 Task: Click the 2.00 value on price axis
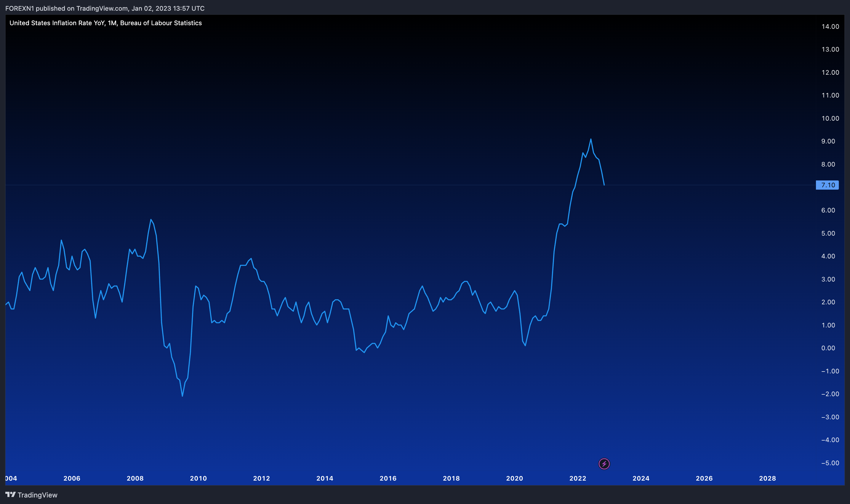828,302
